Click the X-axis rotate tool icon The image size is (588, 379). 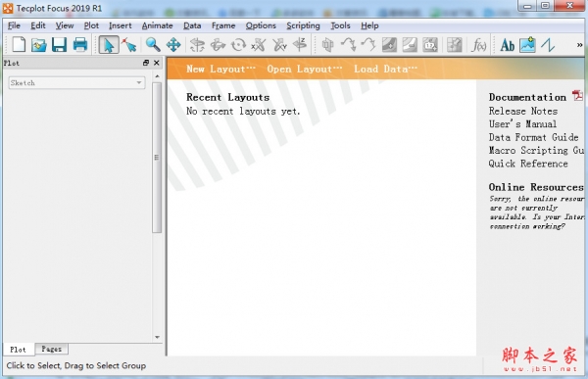[x=259, y=45]
